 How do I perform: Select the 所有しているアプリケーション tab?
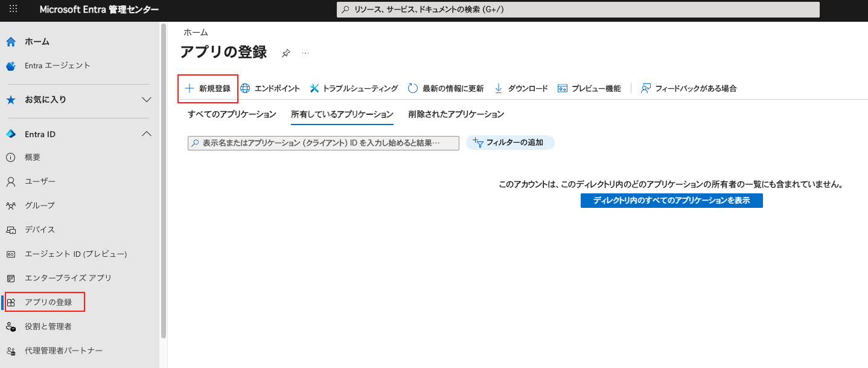[342, 114]
